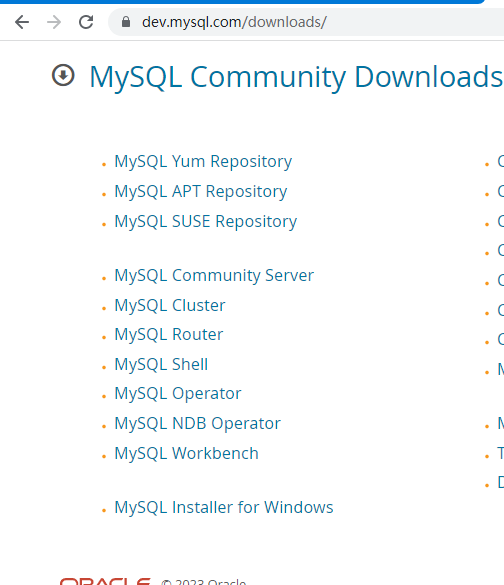
Task: Open MySQL Yum Repository link
Action: pos(203,162)
